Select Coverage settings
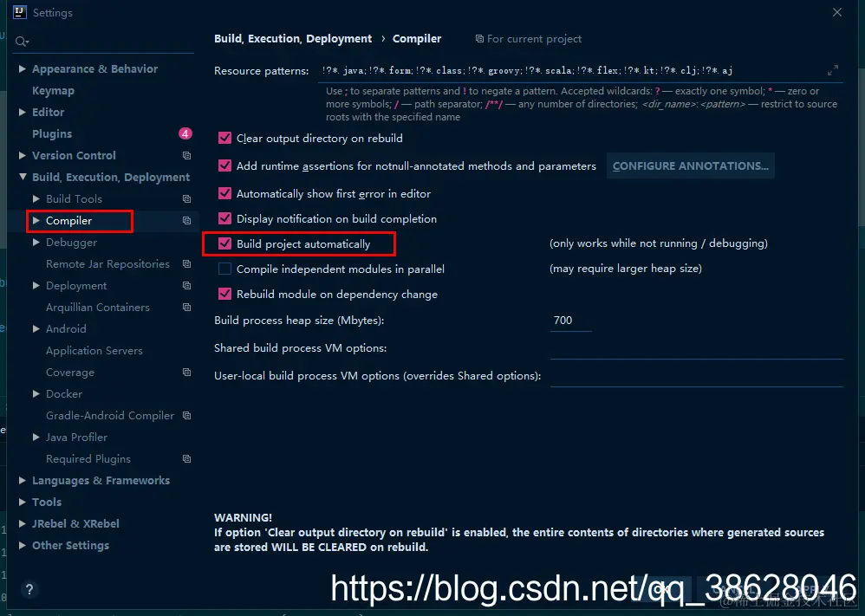Image resolution: width=865 pixels, height=616 pixels. pos(70,373)
